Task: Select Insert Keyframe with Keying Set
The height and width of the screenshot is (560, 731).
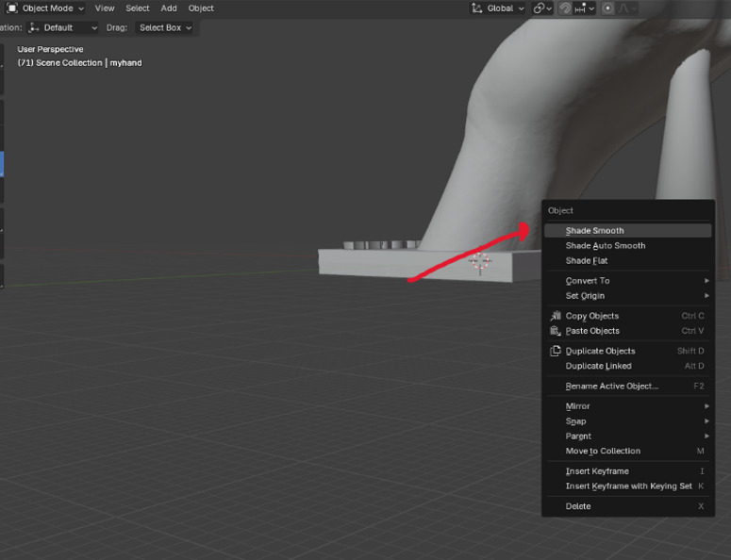Action: click(x=627, y=486)
